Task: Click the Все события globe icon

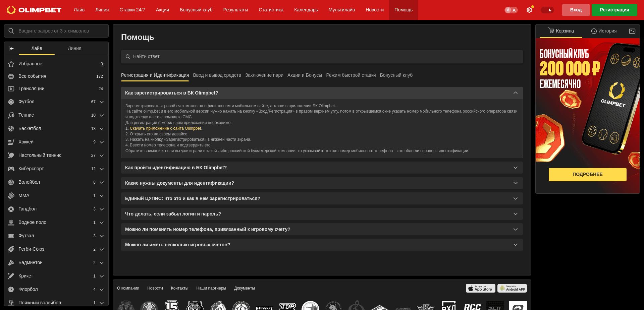Action: click(x=11, y=76)
